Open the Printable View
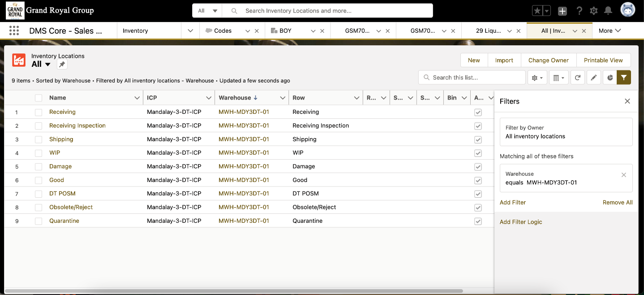This screenshot has width=644, height=295. point(603,61)
